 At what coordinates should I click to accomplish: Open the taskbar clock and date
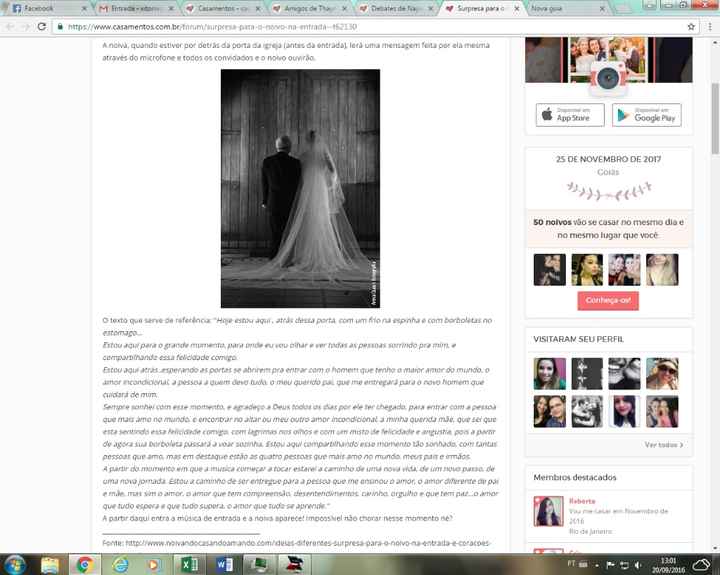[x=669, y=565]
